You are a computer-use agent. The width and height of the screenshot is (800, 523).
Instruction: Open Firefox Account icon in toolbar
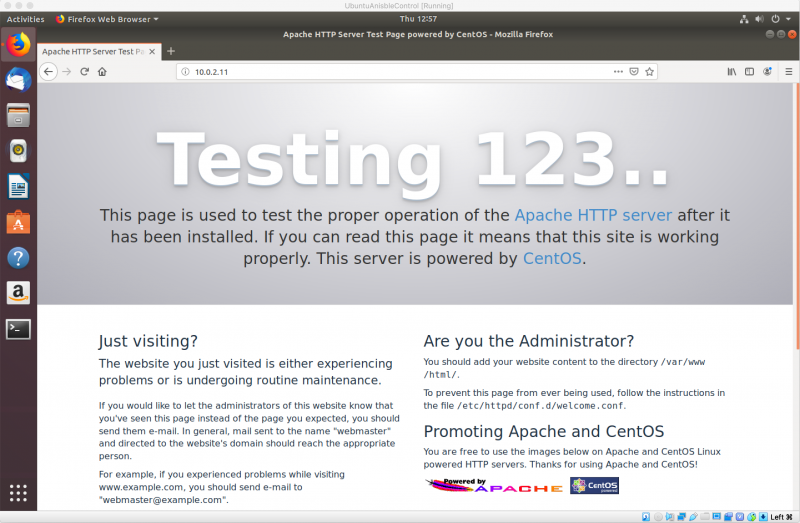tap(767, 72)
